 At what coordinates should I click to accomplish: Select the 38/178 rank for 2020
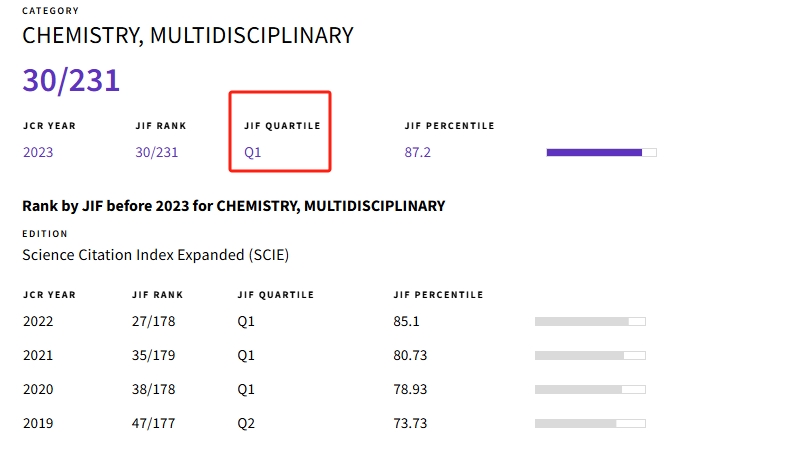click(153, 390)
